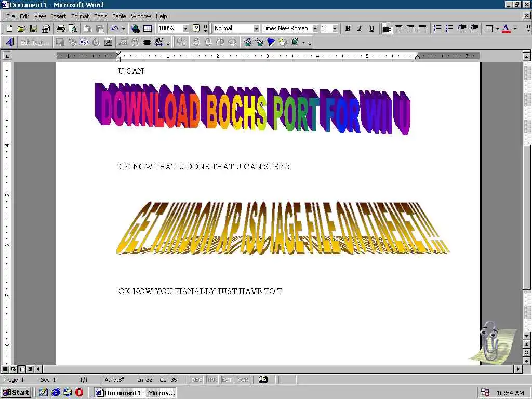Screen dimensions: 532x399
Task: Open the Edit menu
Action: pos(24,16)
